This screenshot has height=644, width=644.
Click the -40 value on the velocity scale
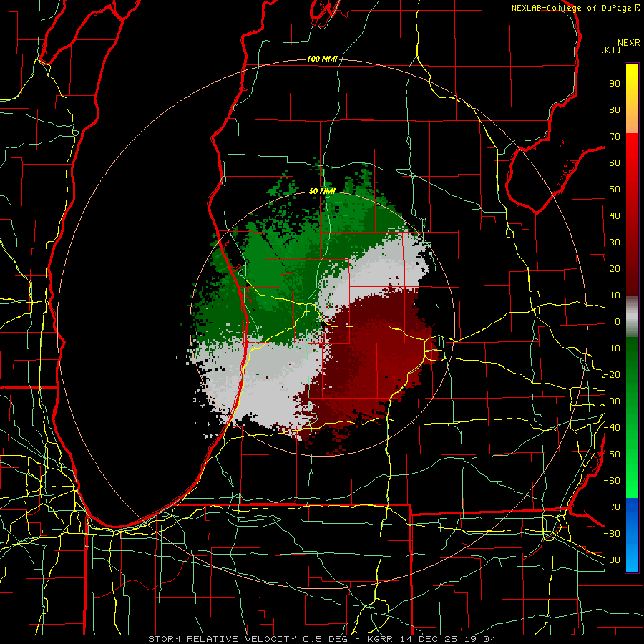(612, 428)
